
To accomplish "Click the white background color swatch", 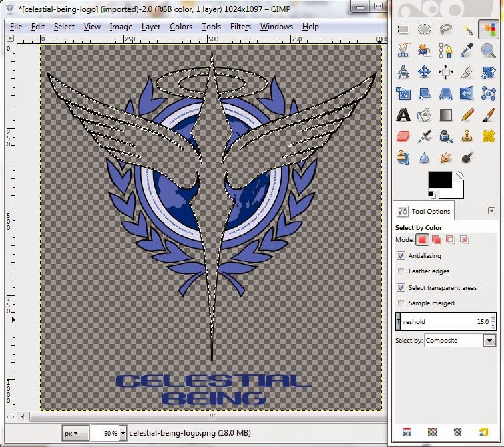I will click(x=458, y=193).
